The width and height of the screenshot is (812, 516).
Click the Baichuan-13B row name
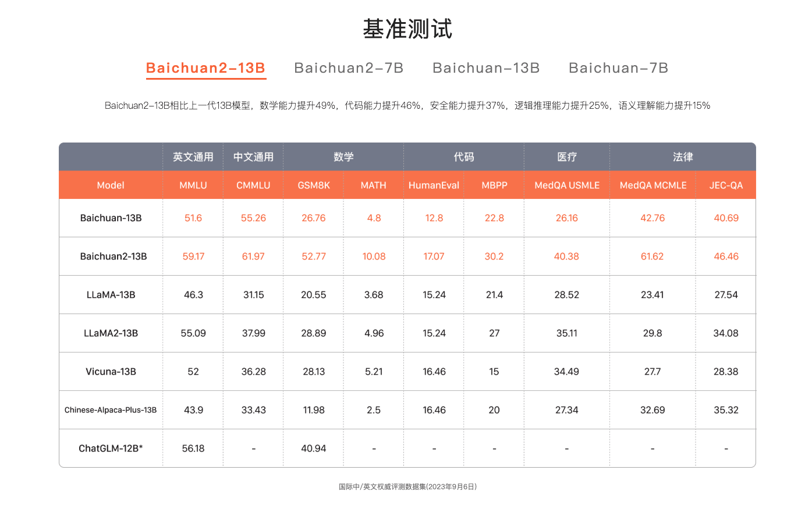click(111, 218)
